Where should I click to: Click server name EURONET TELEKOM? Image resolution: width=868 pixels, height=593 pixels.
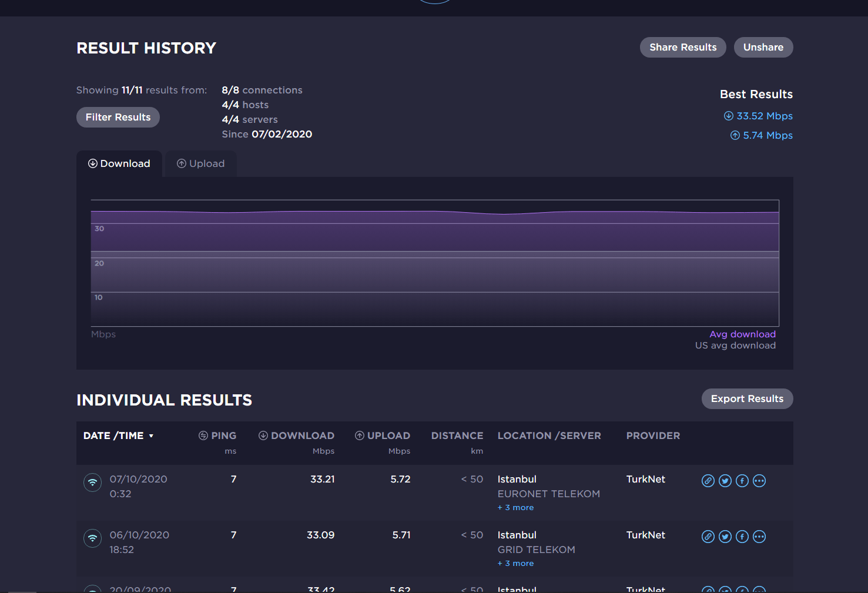click(x=549, y=494)
